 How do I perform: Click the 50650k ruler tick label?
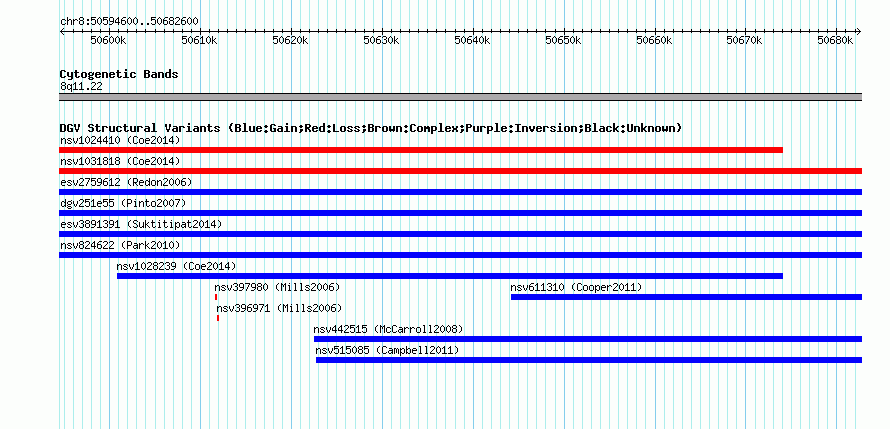563,40
